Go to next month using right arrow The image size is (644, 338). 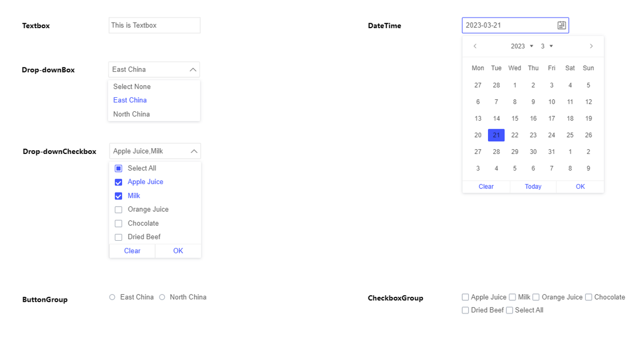pos(591,46)
